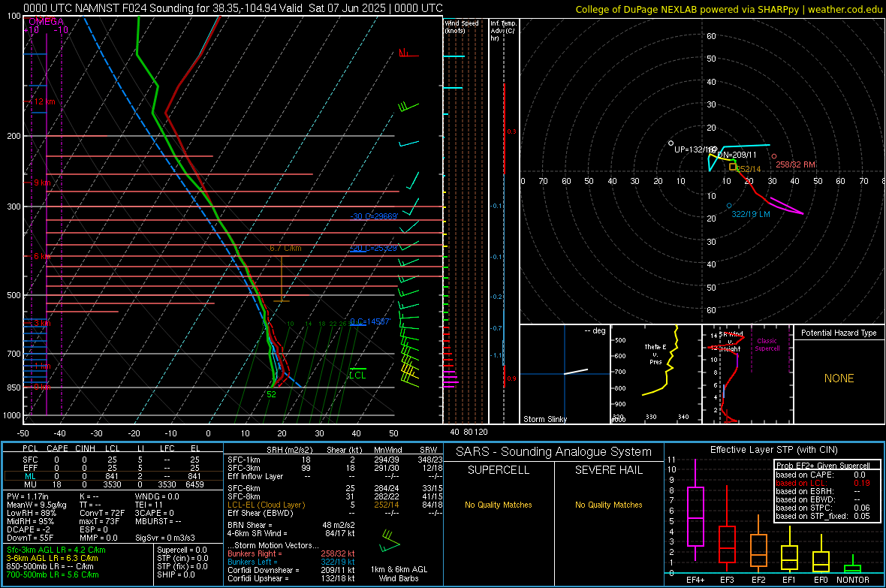The image size is (886, 588).
Task: Click the EF2 orange box plot
Action: (x=758, y=544)
